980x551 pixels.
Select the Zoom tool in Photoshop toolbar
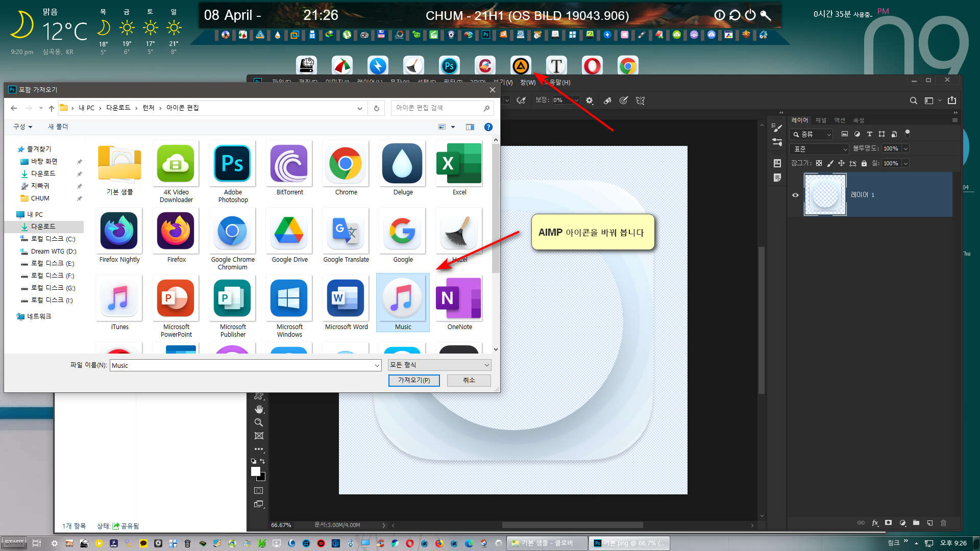(x=259, y=422)
